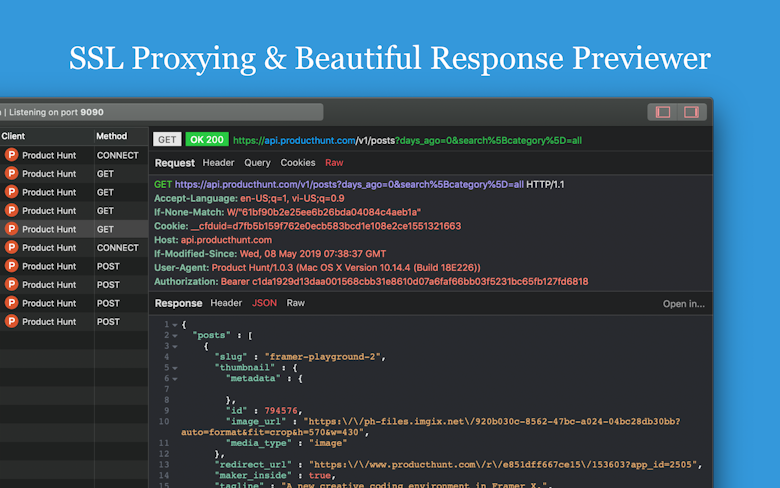This screenshot has height=488, width=780.
Task: Click the If-Modified-Since header line
Action: coord(270,254)
